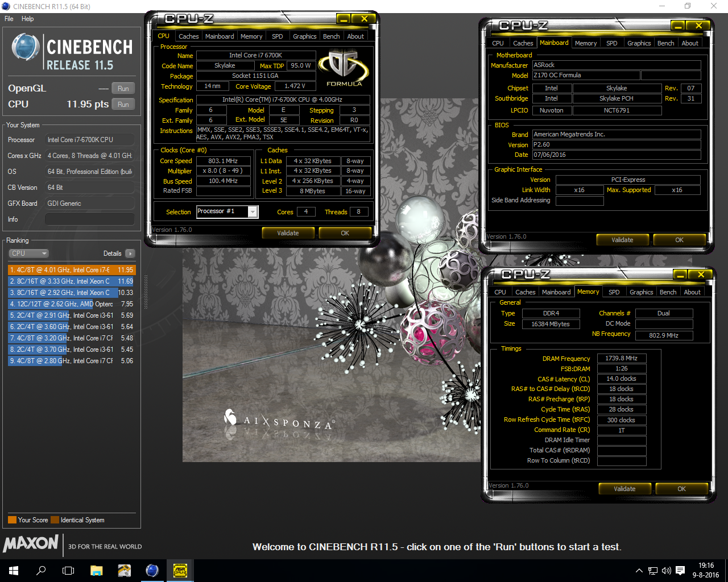Click OK in the CPU-Z Mainboard window
The width and height of the screenshot is (728, 582).
click(679, 240)
